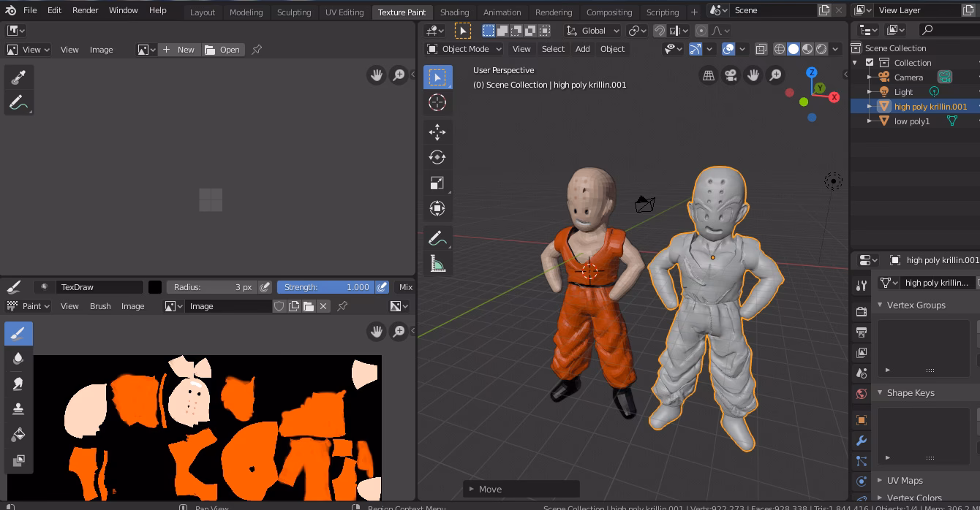This screenshot has width=980, height=510.
Task: Select the Smear tool in paint editor
Action: tap(18, 384)
